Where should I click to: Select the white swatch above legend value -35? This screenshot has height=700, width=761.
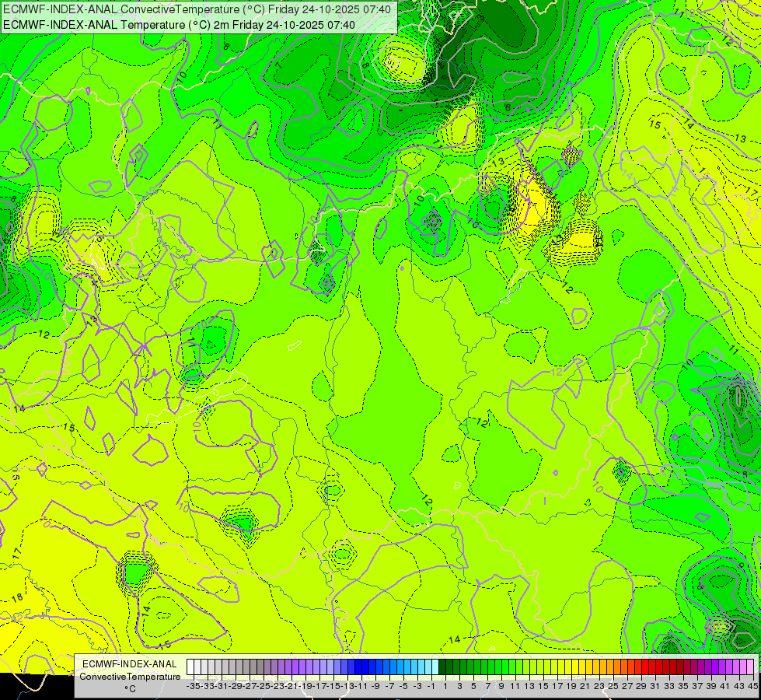[x=190, y=667]
